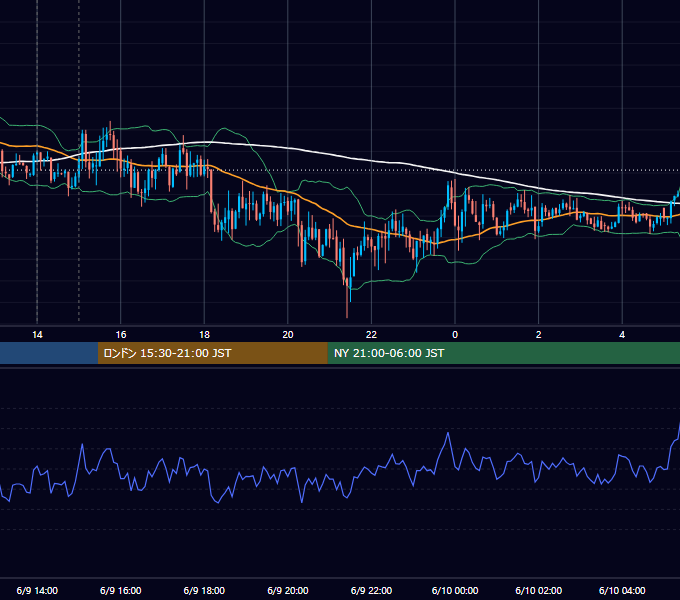The height and width of the screenshot is (600, 680).
Task: Click the 6/9 18:00 time label
Action: pos(204,590)
